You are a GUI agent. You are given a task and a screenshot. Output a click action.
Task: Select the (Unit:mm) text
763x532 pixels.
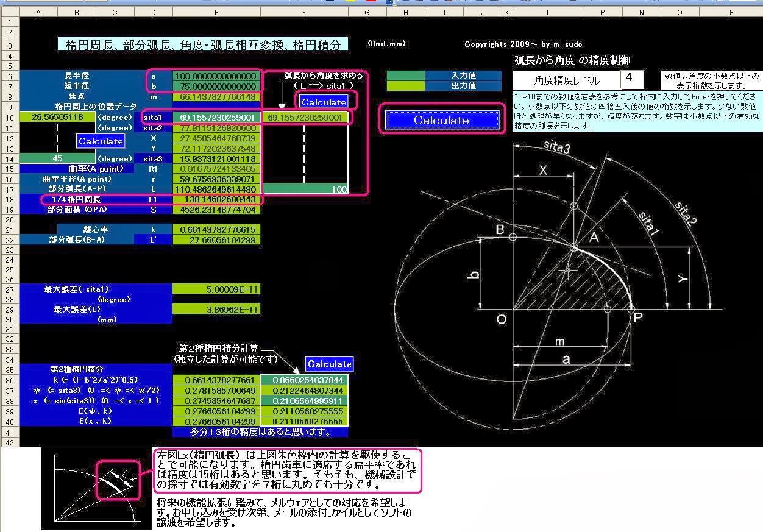pyautogui.click(x=386, y=44)
